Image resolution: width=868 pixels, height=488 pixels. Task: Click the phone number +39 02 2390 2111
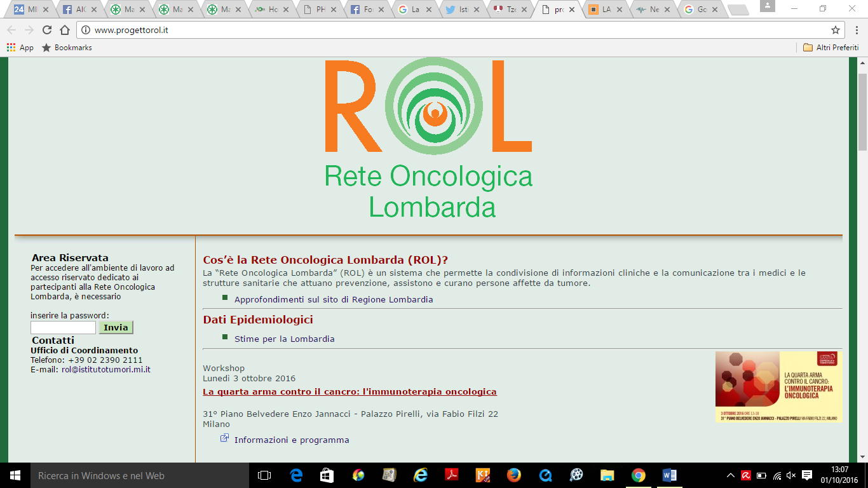[105, 360]
